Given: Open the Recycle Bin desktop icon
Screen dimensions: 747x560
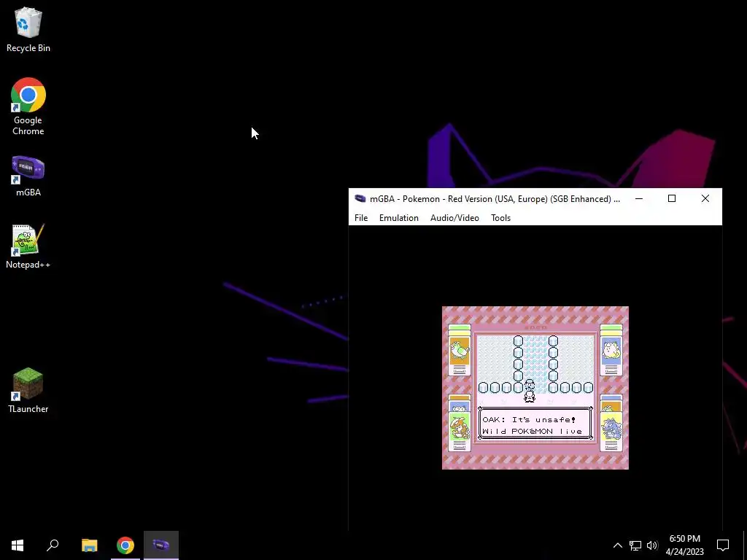Looking at the screenshot, I should (28, 29).
